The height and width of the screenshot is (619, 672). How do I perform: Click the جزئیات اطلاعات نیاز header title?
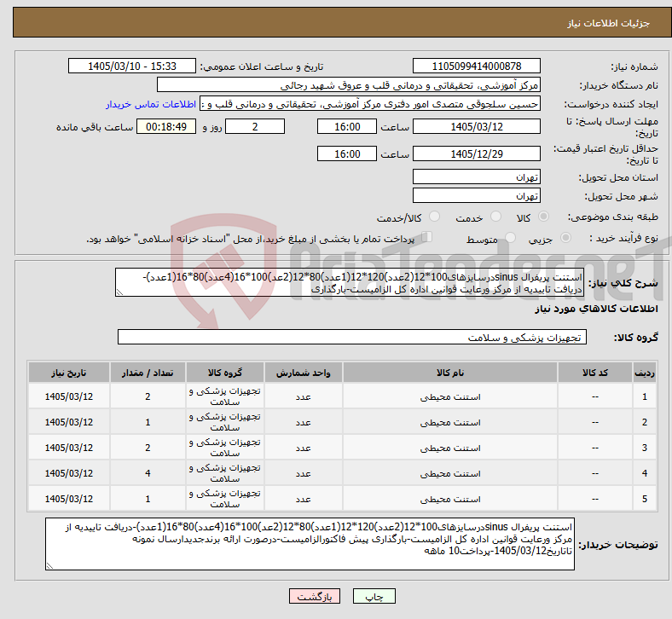[x=608, y=23]
